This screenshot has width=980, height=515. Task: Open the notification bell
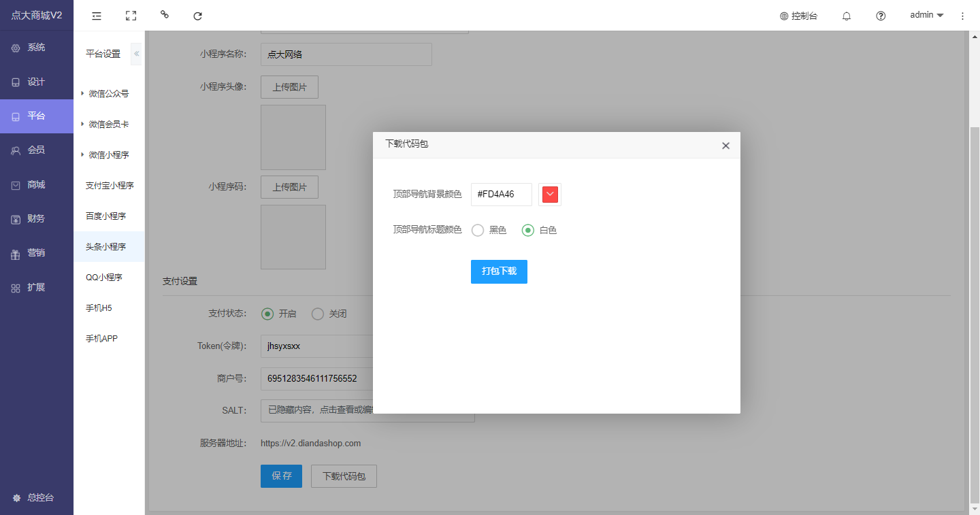847,16
